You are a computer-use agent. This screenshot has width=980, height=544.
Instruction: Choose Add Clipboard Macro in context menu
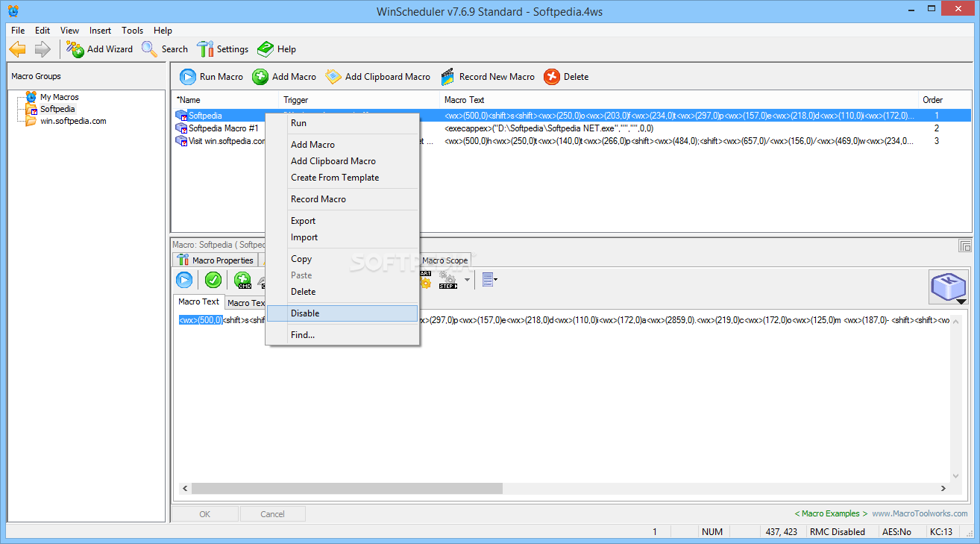click(343, 161)
